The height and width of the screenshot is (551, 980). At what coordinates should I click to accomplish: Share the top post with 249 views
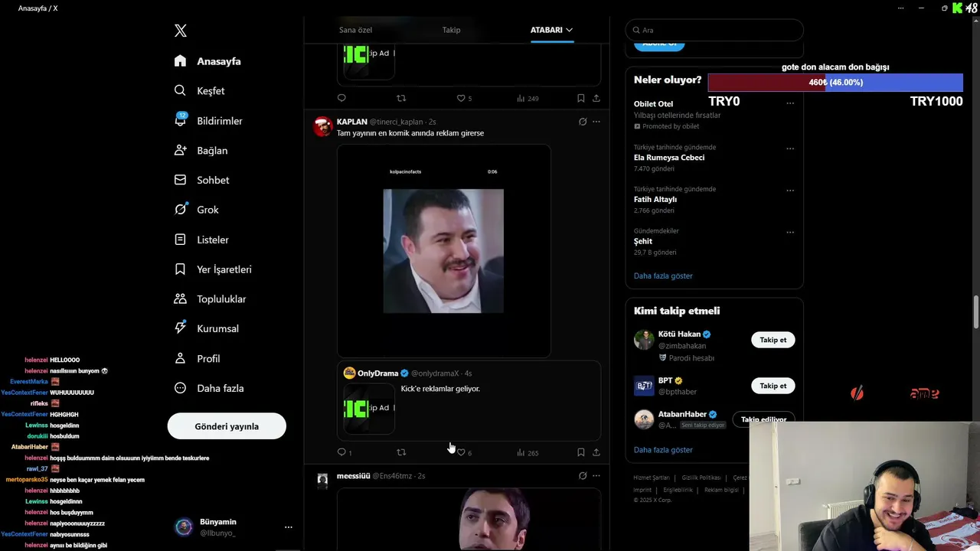click(x=596, y=98)
